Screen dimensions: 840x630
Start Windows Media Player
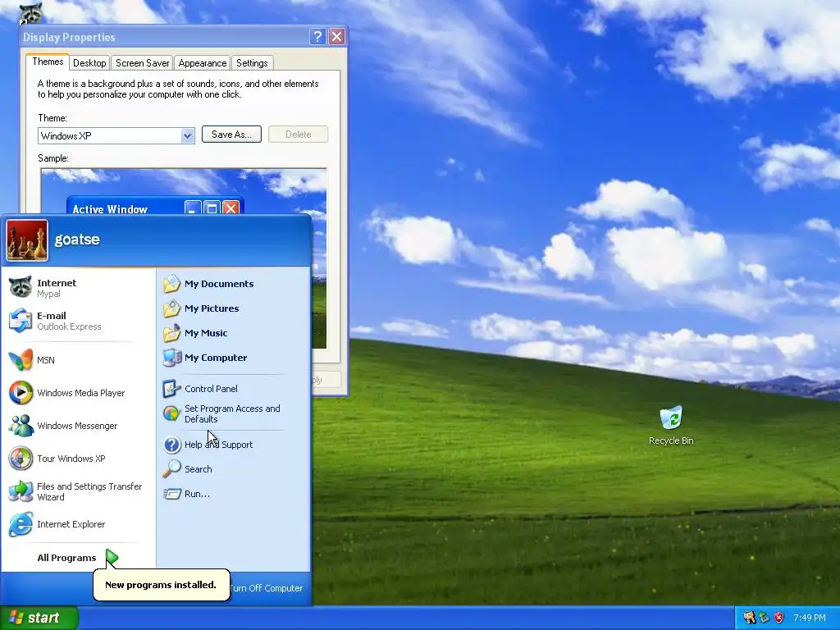tap(78, 393)
